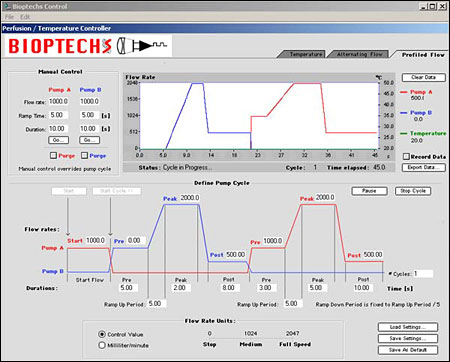Viewport: 450px width, 362px height.
Task: Edit the Pump A Ramp Time field
Action: (x=59, y=115)
